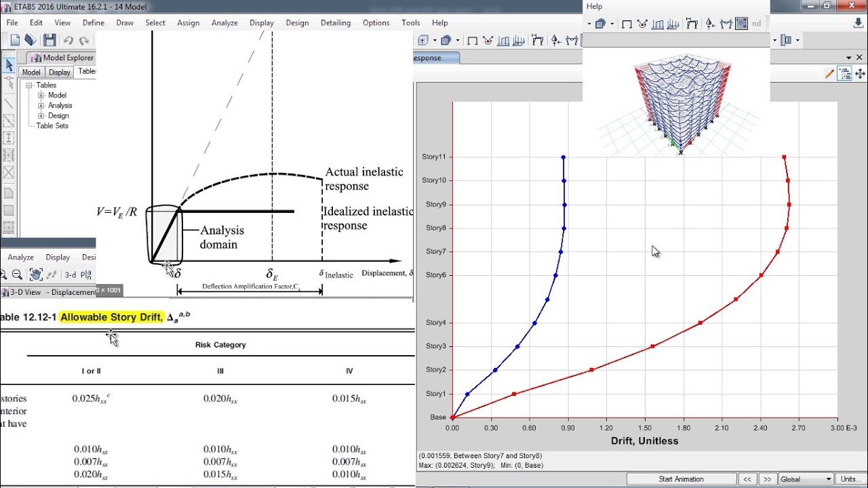Click the 3-d view toolbar button
The image size is (868, 488).
[70, 274]
